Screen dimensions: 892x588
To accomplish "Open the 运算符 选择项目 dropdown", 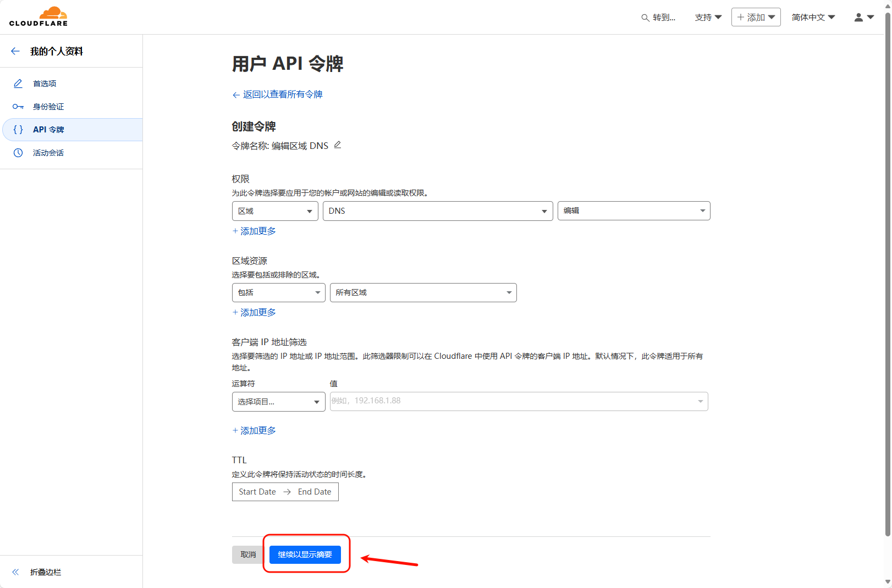I will [278, 402].
